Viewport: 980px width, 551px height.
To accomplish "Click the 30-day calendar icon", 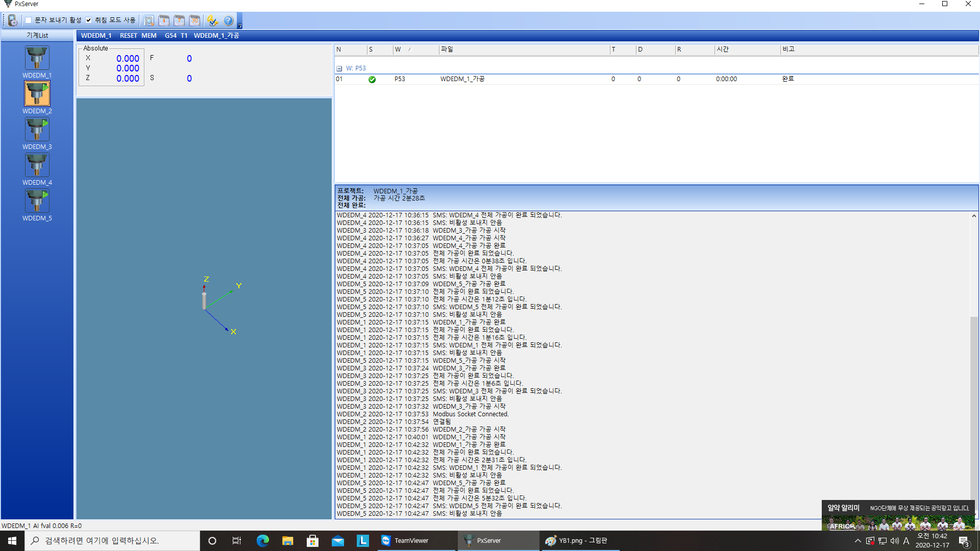I will 194,20.
